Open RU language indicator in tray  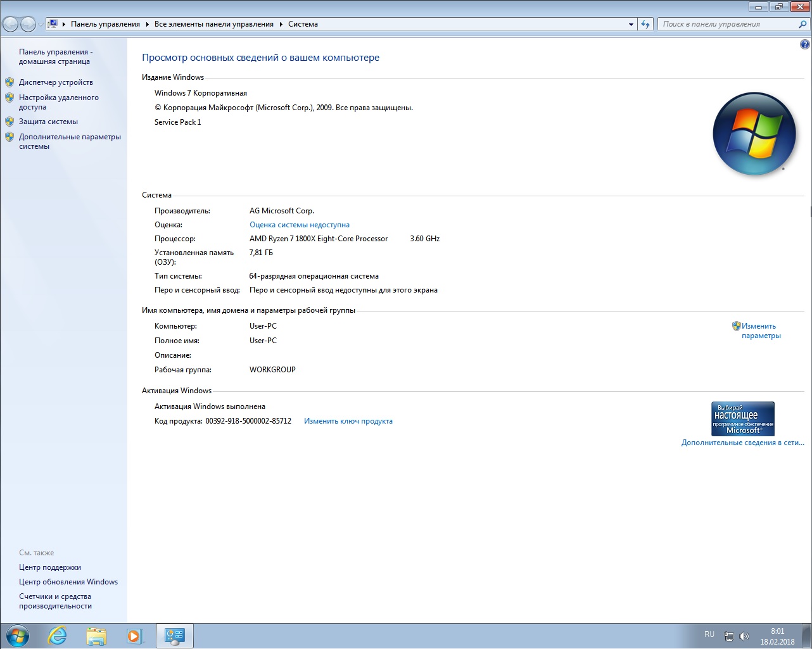[x=709, y=634]
